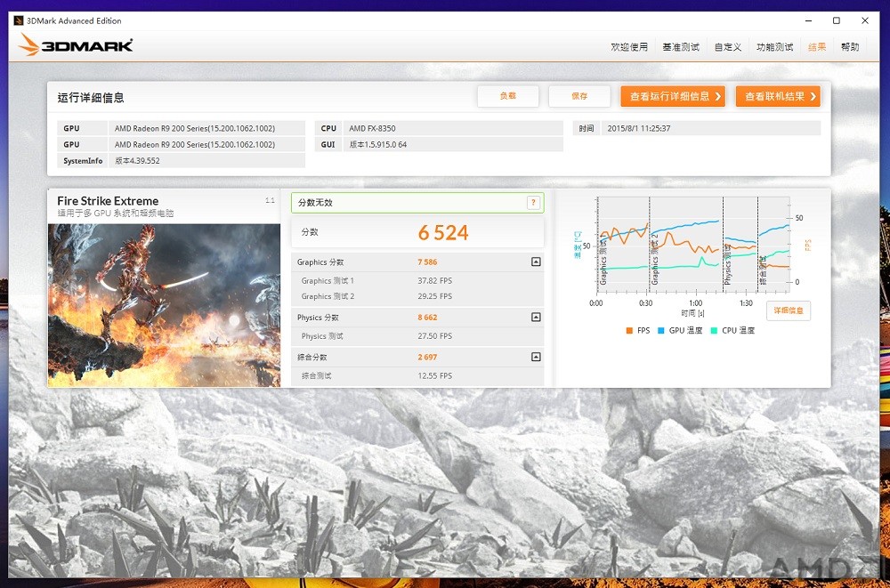Image resolution: width=890 pixels, height=588 pixels.
Task: Click the Physics 测试 27.50 FPS row
Action: pyautogui.click(x=417, y=336)
